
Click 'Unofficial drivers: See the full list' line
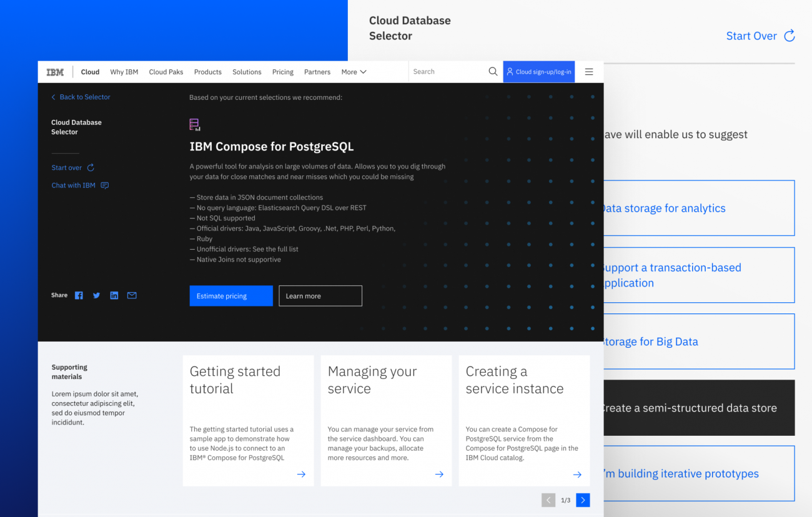[244, 249]
